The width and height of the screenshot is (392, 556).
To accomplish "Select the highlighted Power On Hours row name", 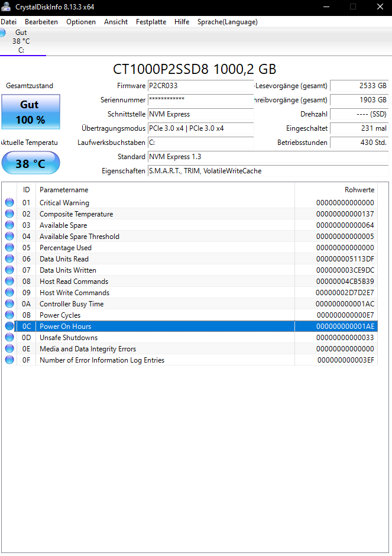I will (65, 327).
